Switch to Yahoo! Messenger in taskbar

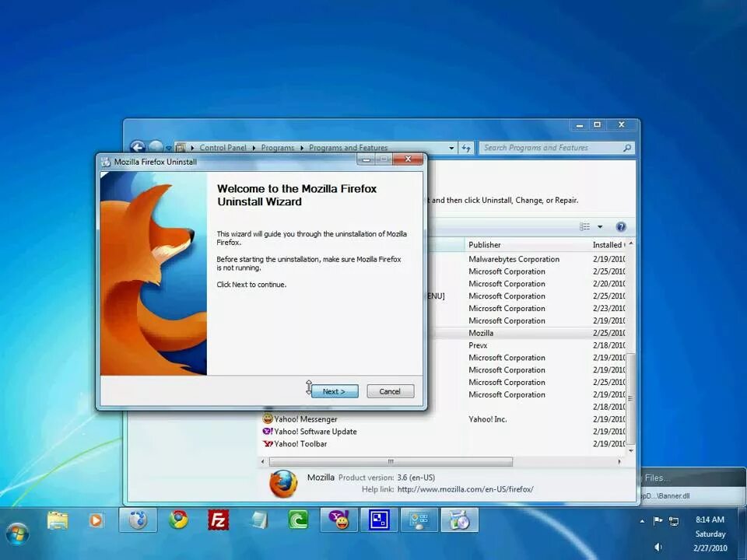click(338, 520)
